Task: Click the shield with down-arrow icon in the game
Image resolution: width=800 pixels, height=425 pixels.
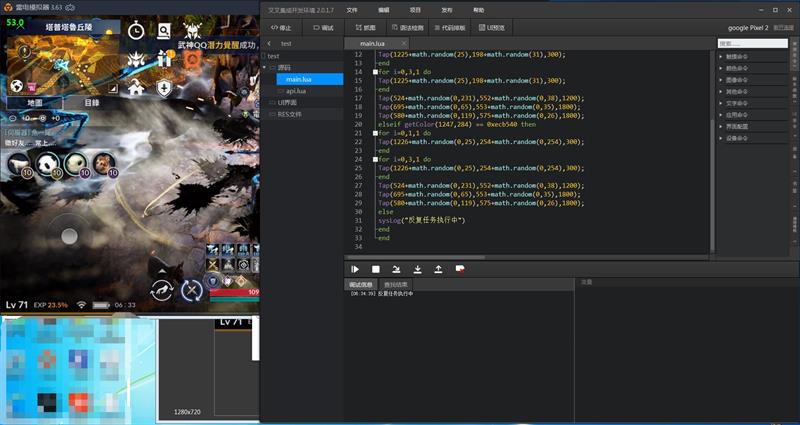Action: click(x=164, y=88)
